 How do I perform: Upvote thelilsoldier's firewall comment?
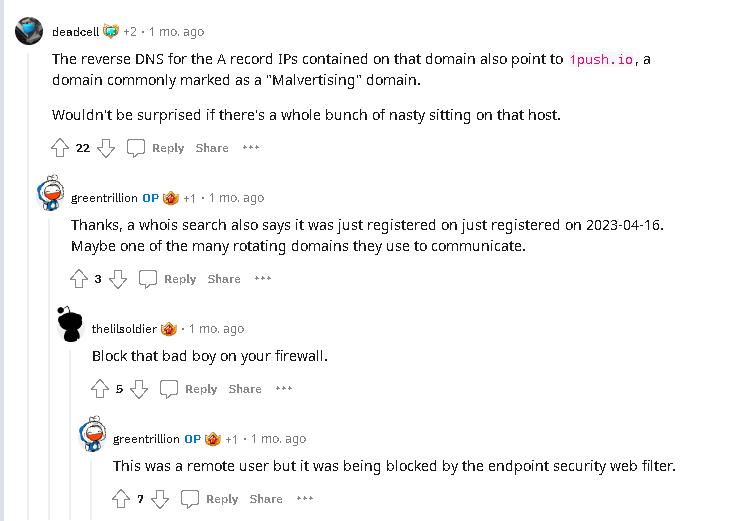tap(100, 389)
